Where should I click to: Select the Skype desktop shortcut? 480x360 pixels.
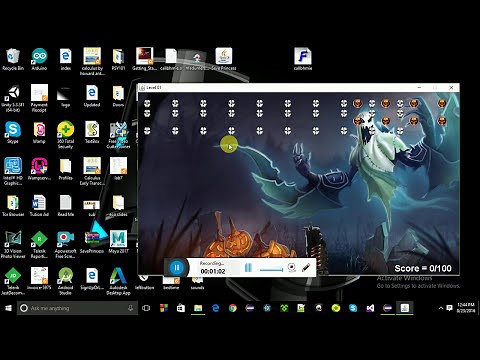pos(13,132)
